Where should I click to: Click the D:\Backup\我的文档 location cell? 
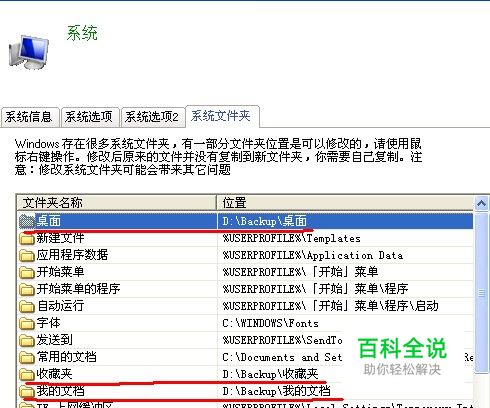pos(276,391)
